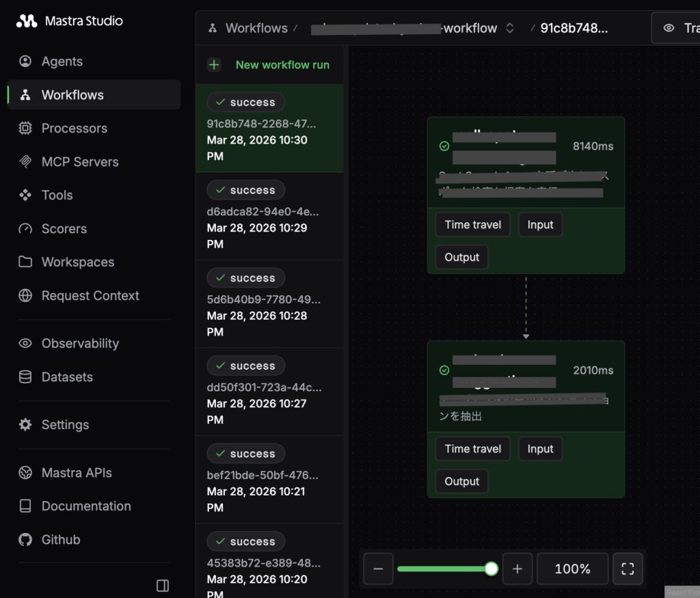700x598 pixels.
Task: Open the 100% zoom level box
Action: (572, 569)
